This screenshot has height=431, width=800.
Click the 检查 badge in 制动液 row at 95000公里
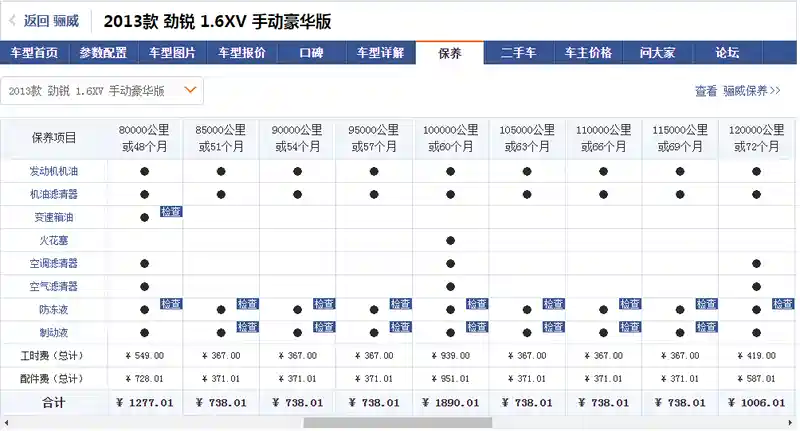401,327
